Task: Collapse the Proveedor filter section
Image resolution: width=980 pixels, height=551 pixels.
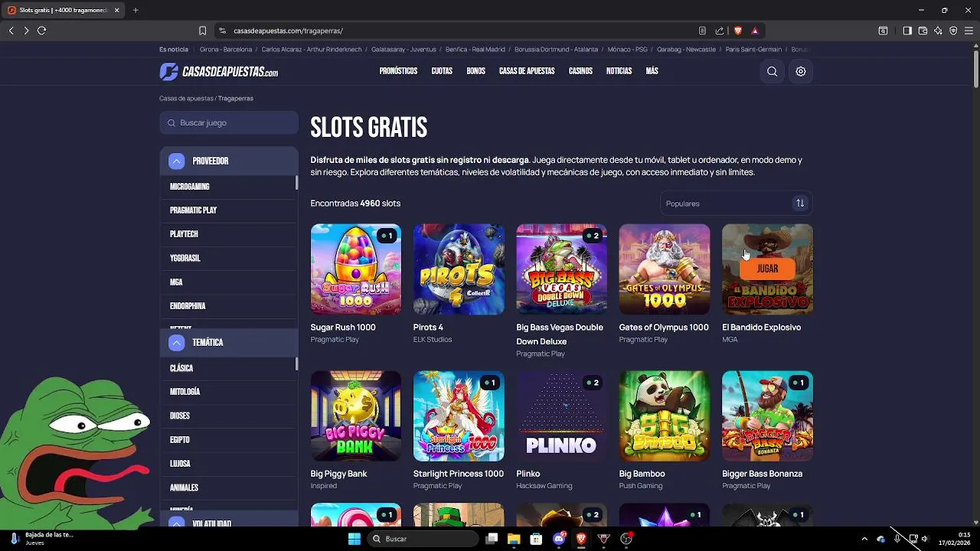Action: (x=177, y=161)
